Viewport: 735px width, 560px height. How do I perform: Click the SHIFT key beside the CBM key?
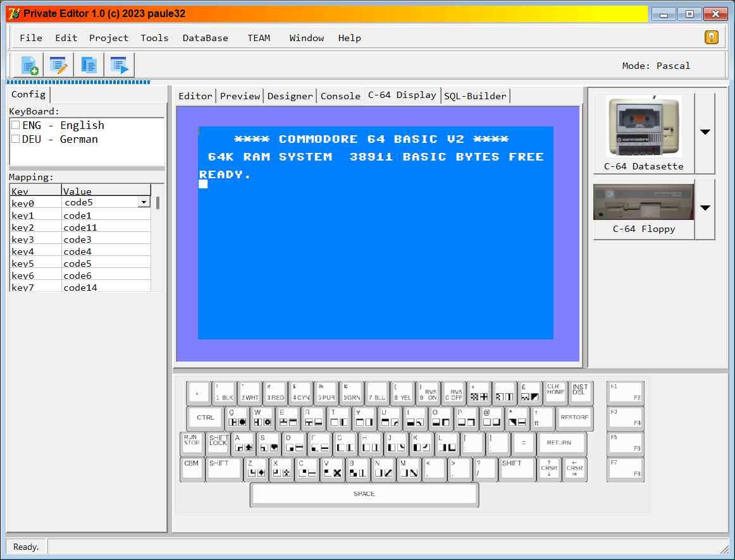click(x=224, y=469)
